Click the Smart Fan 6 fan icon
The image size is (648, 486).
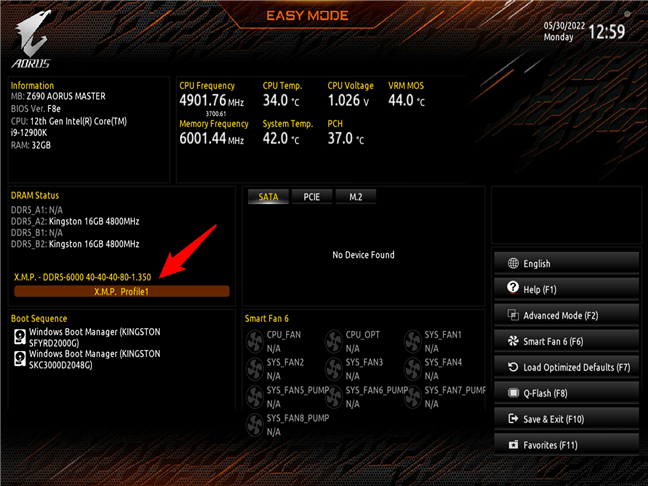point(513,341)
